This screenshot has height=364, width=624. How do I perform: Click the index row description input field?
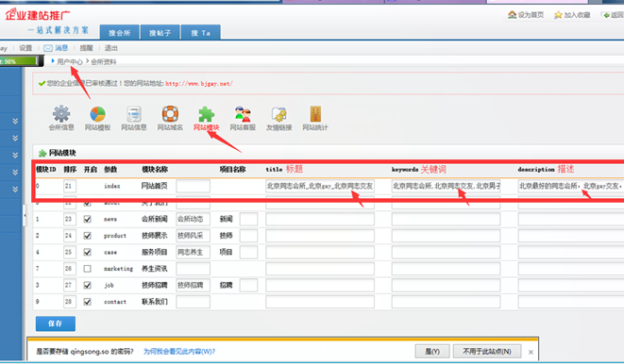[571, 186]
